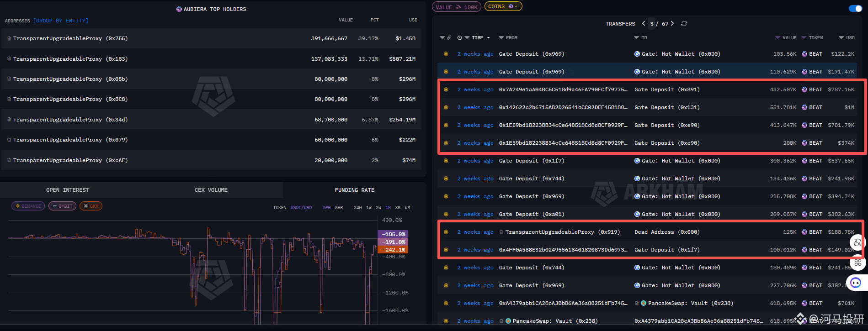Click contract icon for TransparentUpgradeableProxy (0x05b)
The height and width of the screenshot is (331, 868).
[9, 79]
